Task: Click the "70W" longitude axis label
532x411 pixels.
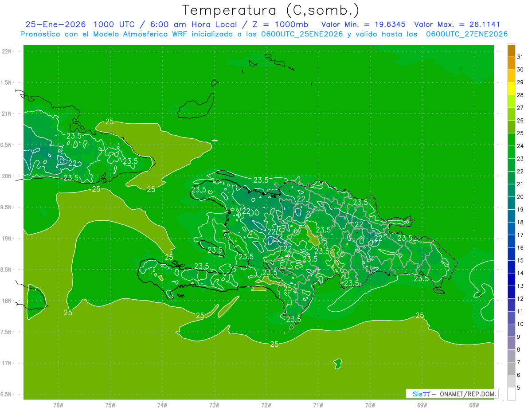Action: [x=370, y=405]
